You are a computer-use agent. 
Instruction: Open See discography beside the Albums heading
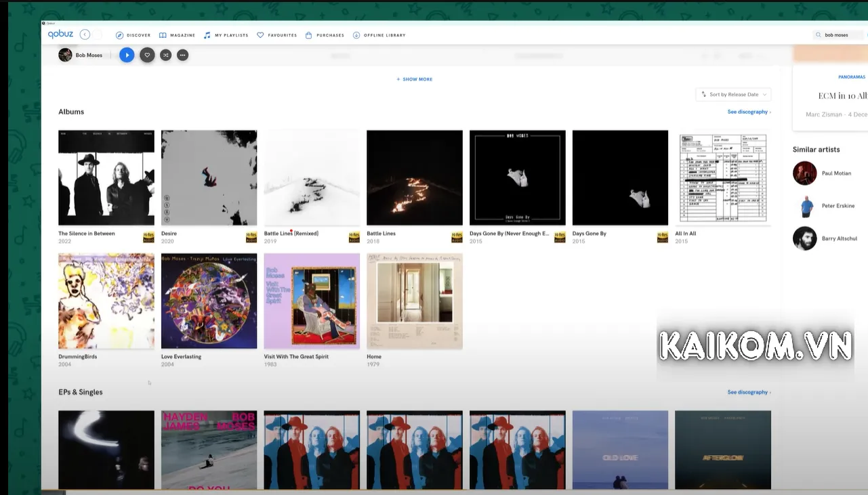[x=748, y=112]
